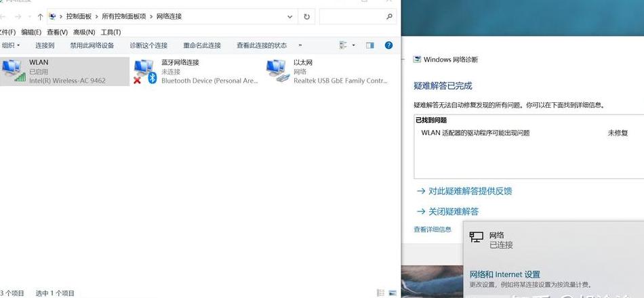Open 网络和 Internet 设置 link
Viewport: 644px width, 298px height.
point(505,274)
